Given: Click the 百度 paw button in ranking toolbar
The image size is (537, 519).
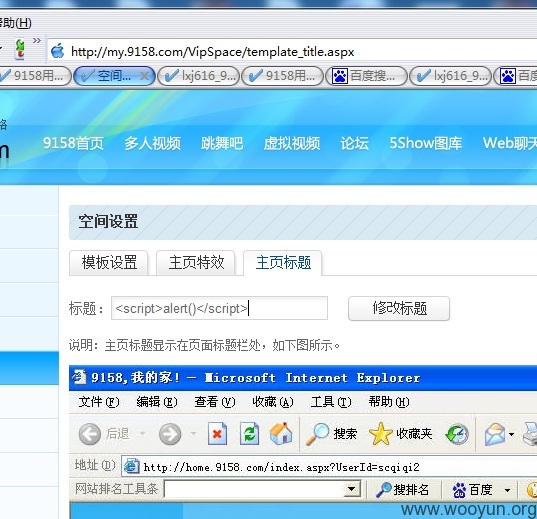Looking at the screenshot, I should (473, 490).
